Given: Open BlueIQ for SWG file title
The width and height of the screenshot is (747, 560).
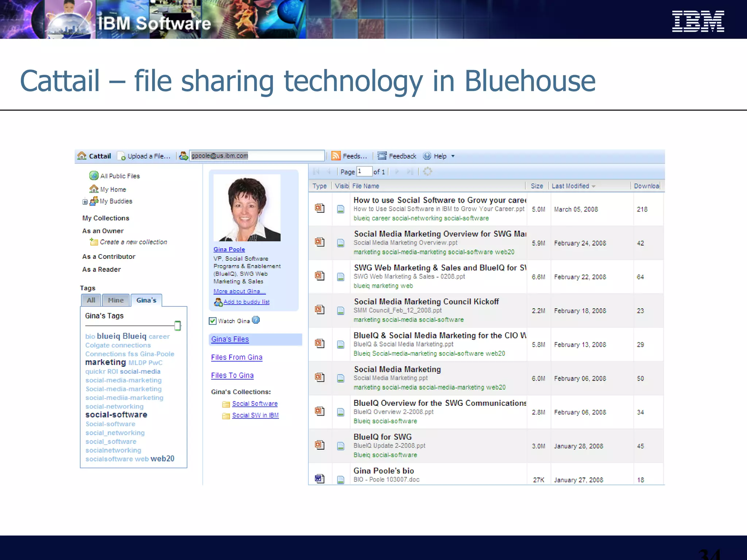Looking at the screenshot, I should 383,437.
